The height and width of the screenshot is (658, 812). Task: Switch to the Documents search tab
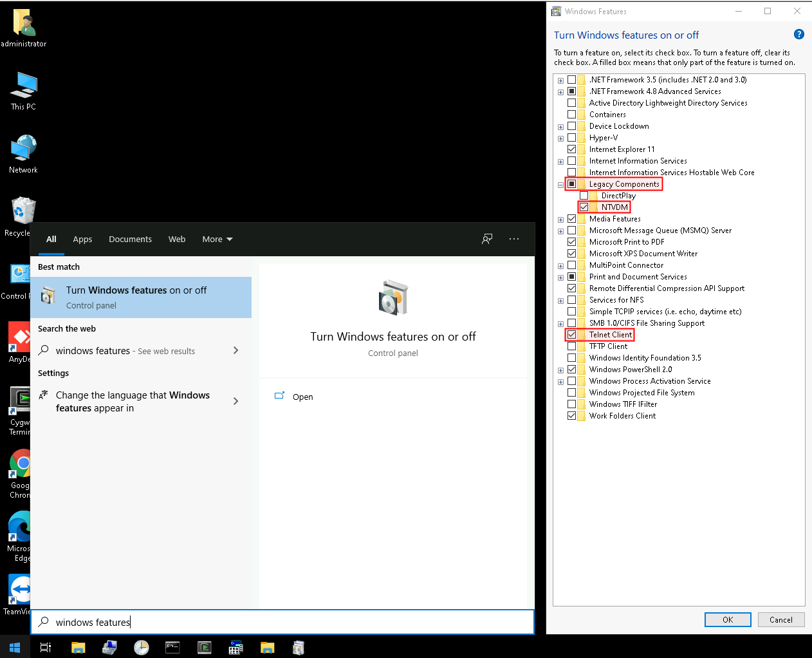click(130, 239)
